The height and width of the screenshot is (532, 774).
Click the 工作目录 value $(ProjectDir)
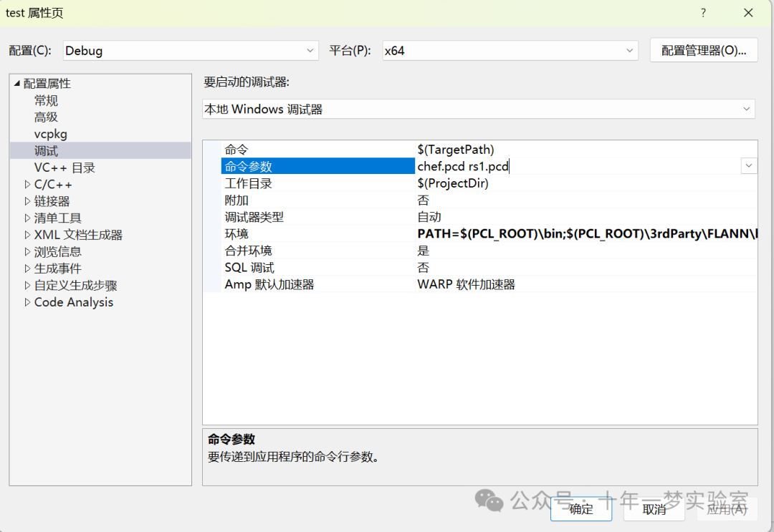click(453, 183)
